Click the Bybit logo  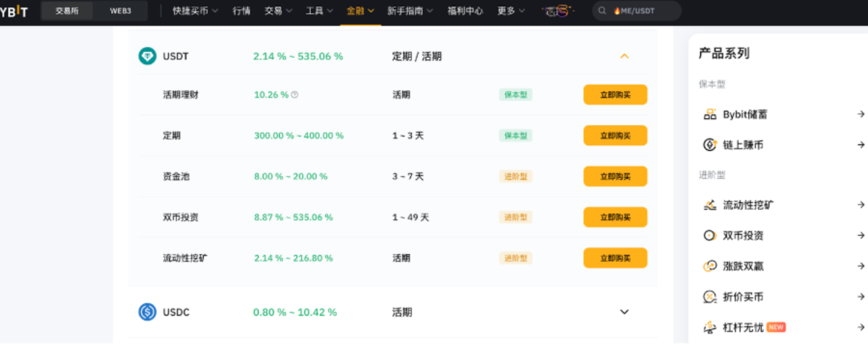[x=14, y=11]
